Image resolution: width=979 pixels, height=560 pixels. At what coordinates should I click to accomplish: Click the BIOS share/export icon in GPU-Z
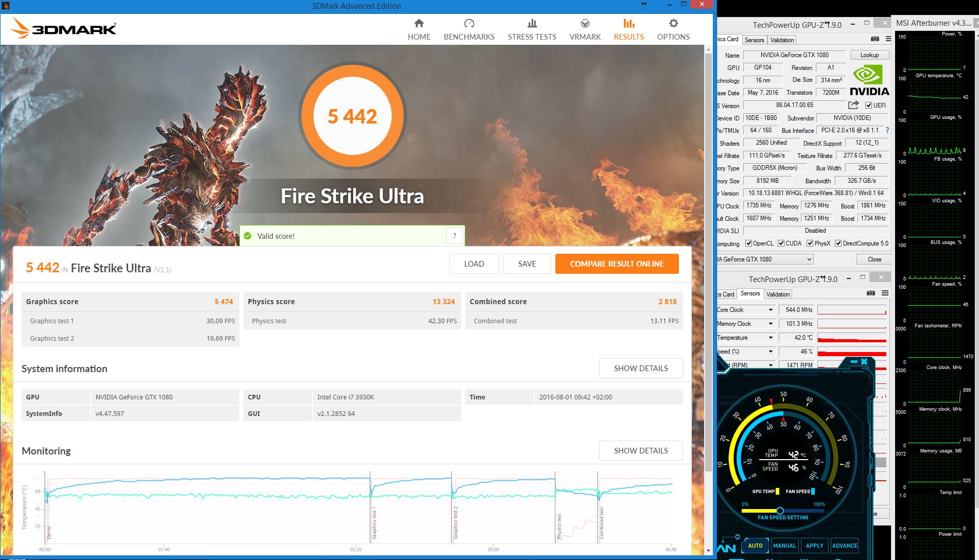click(853, 104)
